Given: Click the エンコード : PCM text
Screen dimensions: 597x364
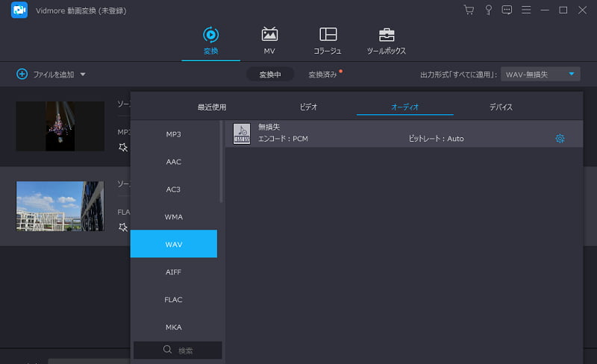Looking at the screenshot, I should (283, 139).
